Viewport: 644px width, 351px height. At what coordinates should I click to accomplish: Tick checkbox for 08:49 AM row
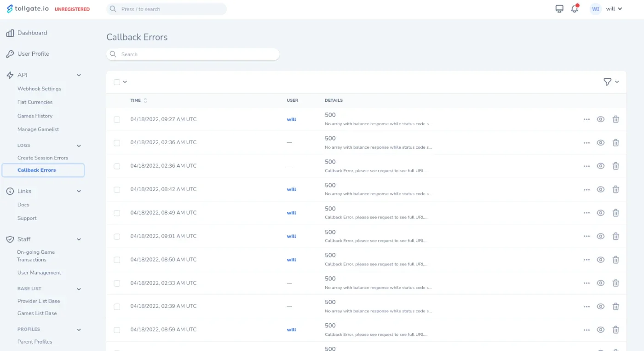(117, 213)
